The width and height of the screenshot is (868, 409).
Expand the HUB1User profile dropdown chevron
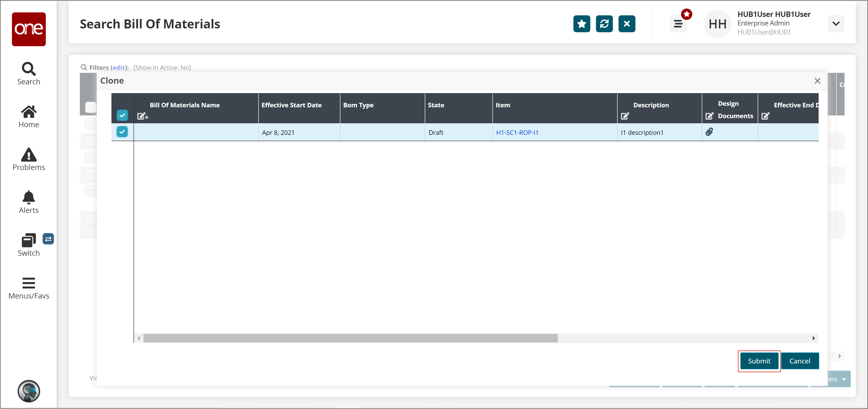(x=836, y=24)
